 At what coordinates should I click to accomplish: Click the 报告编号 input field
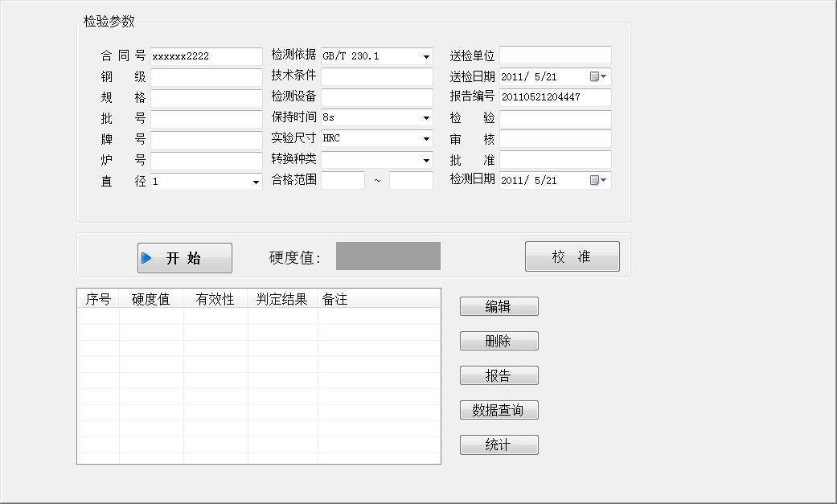point(555,97)
